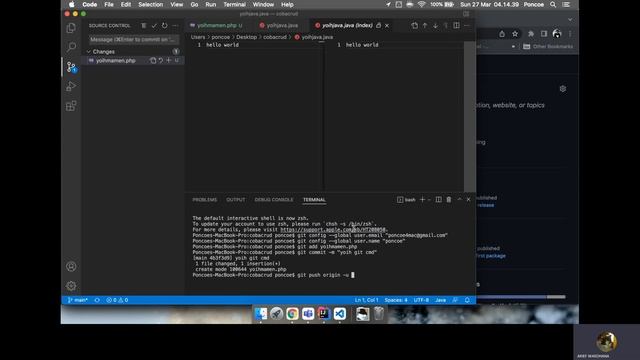Switch to yoihmamen.php editor tab
Screen dimensions: 640x360
point(216,25)
